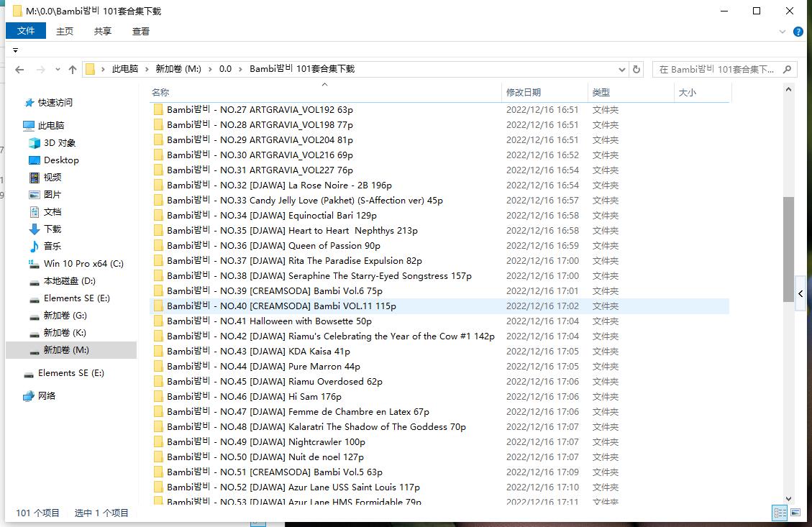Switch to large thumbnails view icon
This screenshot has height=527, width=812.
tap(795, 513)
